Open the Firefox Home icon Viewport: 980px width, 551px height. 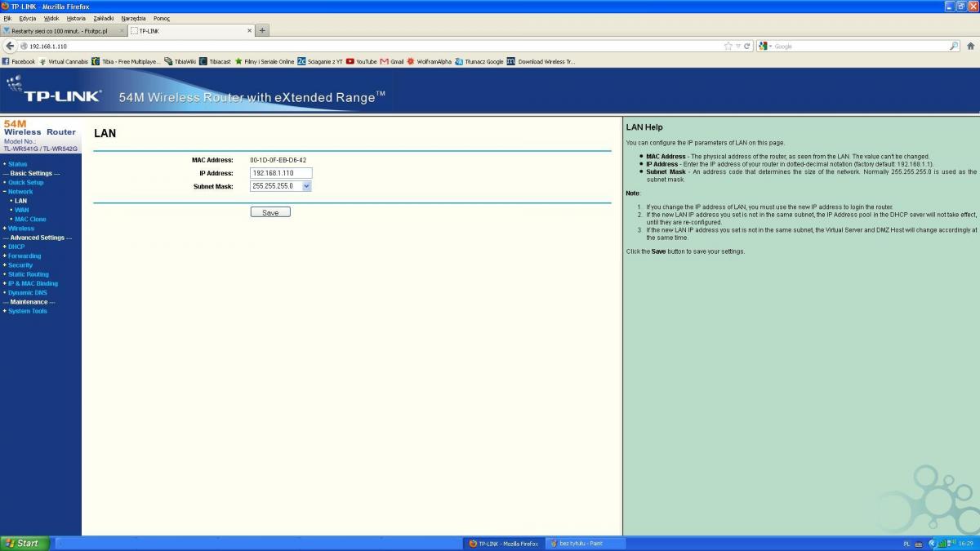point(970,47)
